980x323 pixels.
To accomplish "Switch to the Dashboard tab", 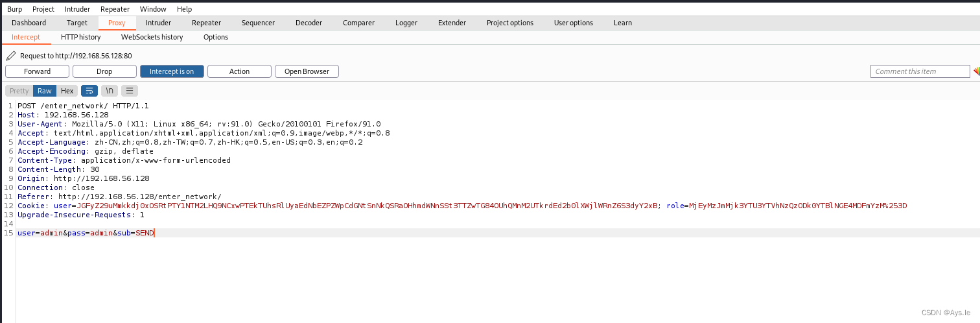I will (x=29, y=23).
